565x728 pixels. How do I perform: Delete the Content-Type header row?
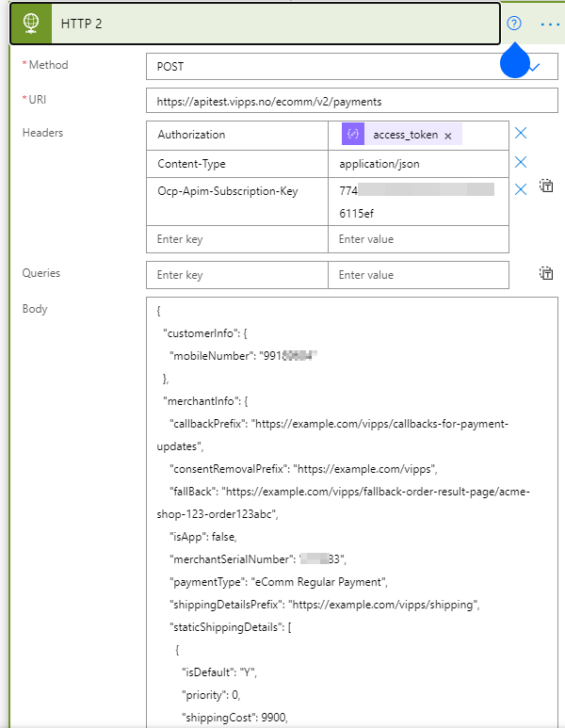[521, 162]
